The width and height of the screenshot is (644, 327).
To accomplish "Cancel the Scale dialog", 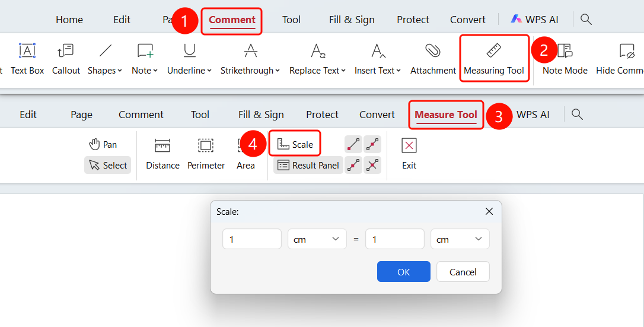I will (463, 272).
